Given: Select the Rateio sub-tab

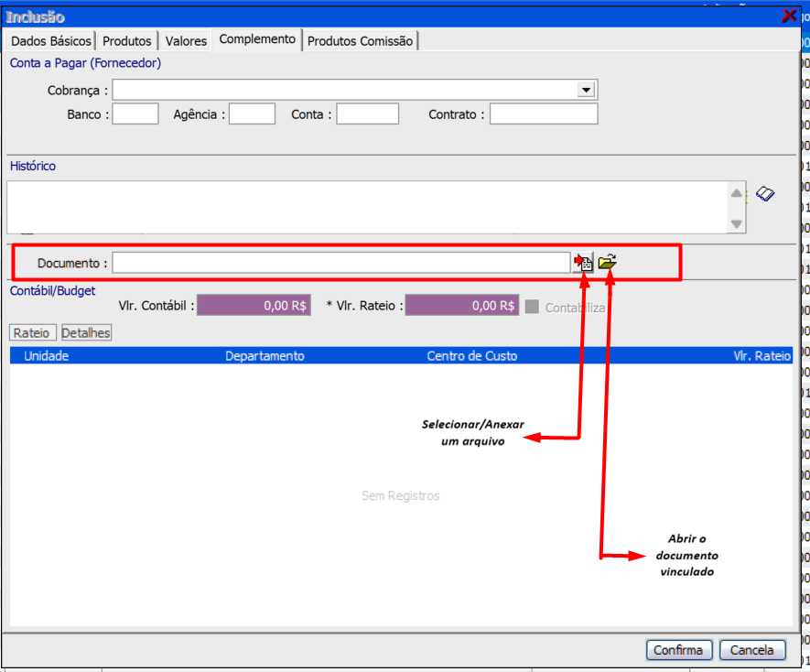Looking at the screenshot, I should (32, 333).
